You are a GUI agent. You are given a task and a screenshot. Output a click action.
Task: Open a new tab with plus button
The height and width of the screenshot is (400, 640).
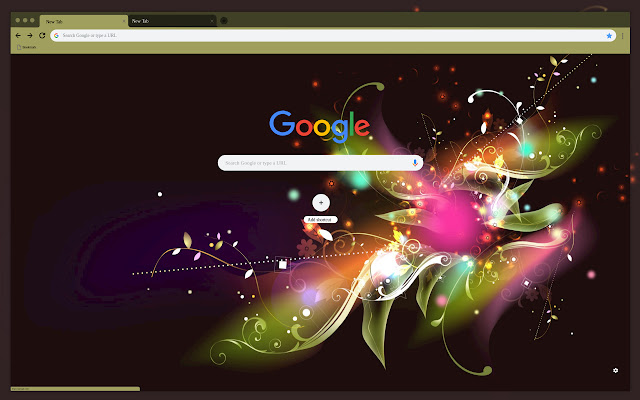click(x=224, y=20)
